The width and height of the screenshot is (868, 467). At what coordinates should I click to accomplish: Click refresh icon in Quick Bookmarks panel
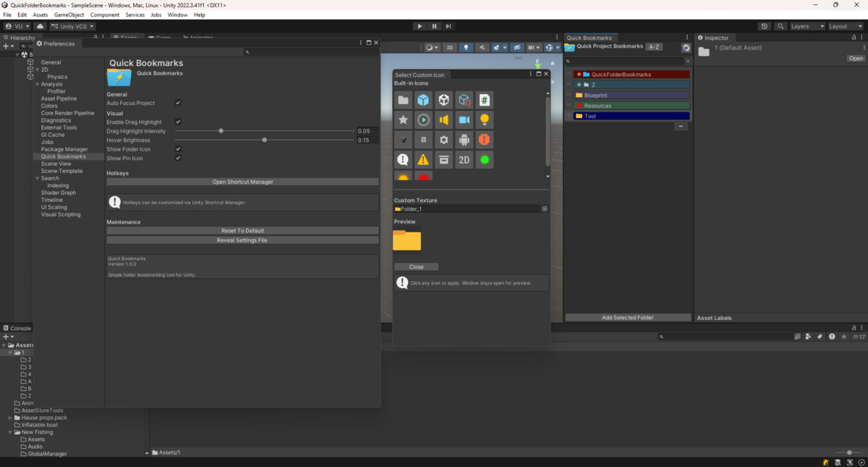click(x=686, y=48)
